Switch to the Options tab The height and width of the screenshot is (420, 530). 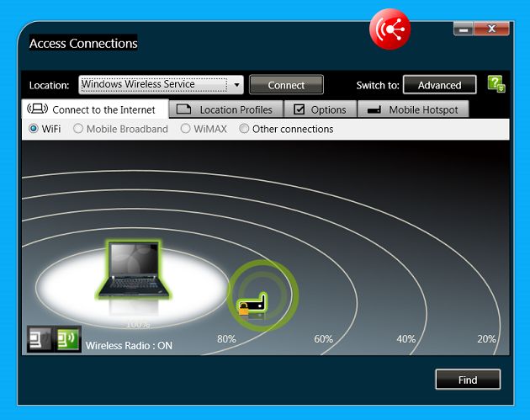(x=321, y=109)
